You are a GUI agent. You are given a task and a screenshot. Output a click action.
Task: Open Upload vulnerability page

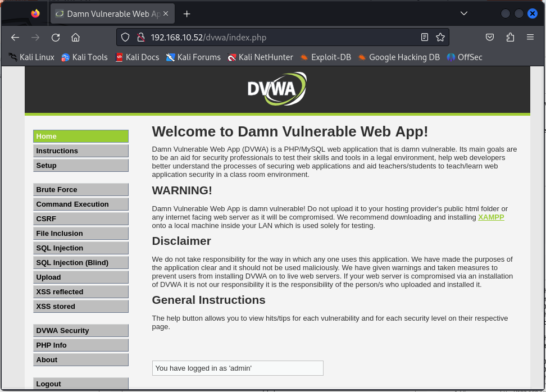[x=81, y=277]
